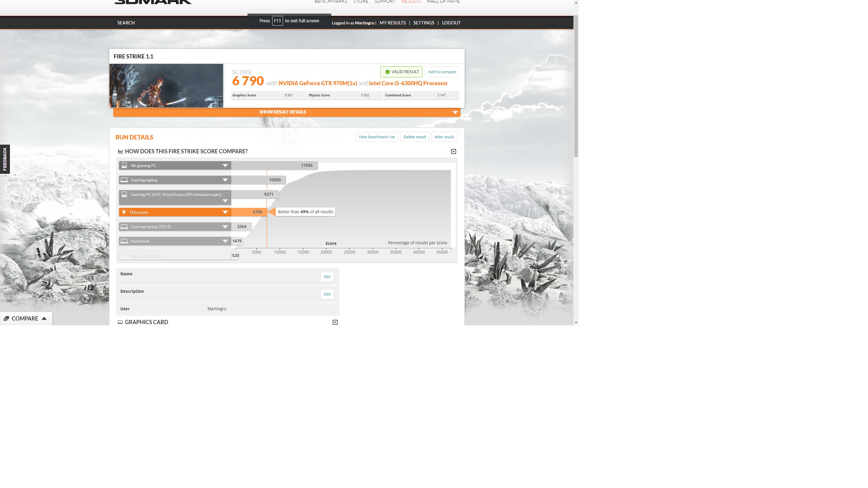Viewport: 868px width, 488px height.
Task: Open the Compare panel
Action: pyautogui.click(x=26, y=319)
